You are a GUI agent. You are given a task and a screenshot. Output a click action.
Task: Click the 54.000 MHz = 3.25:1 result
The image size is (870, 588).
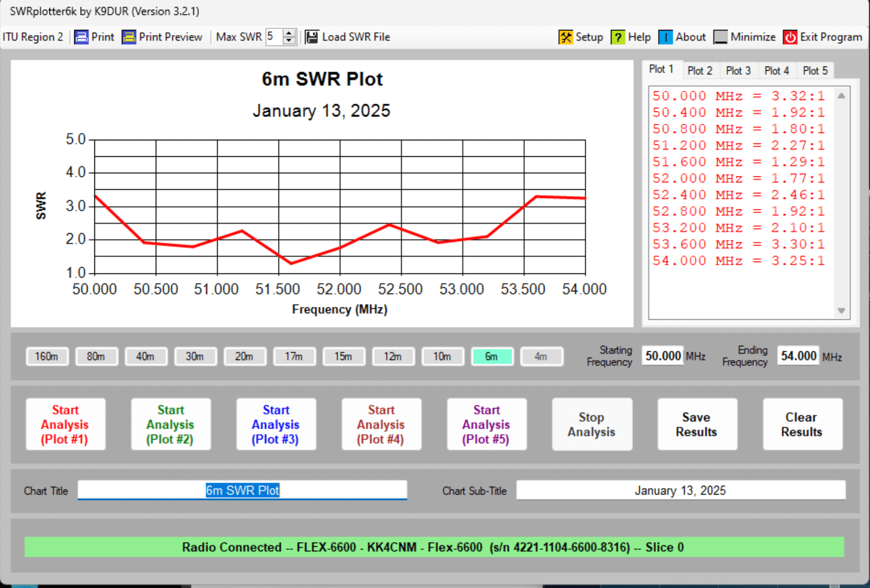tap(738, 261)
